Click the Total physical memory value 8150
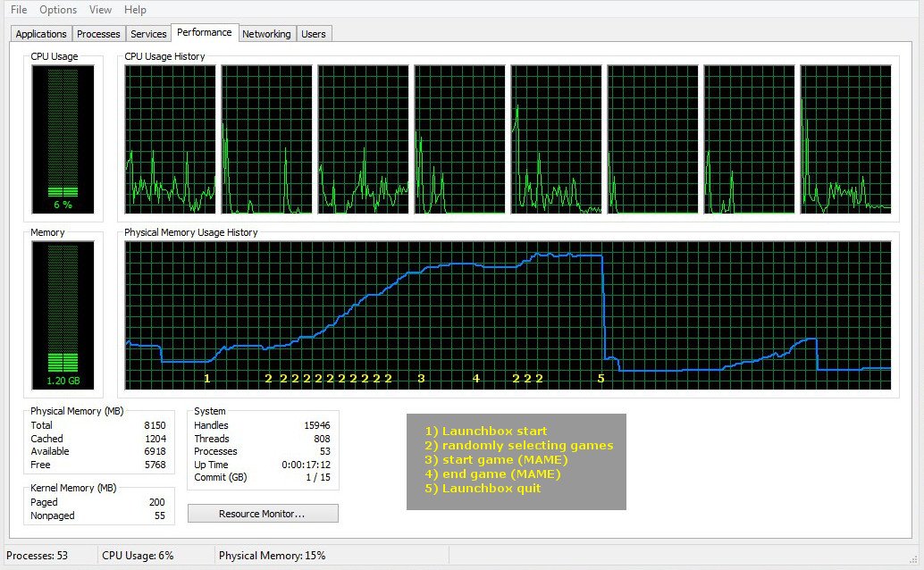The image size is (924, 570). click(x=155, y=425)
